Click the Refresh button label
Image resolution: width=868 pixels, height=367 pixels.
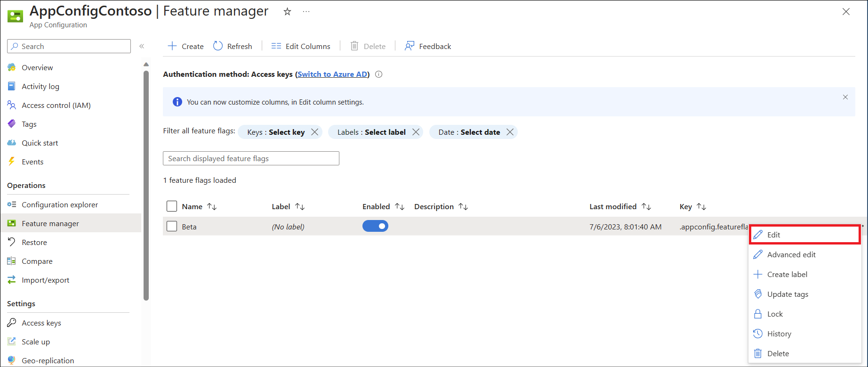click(240, 46)
